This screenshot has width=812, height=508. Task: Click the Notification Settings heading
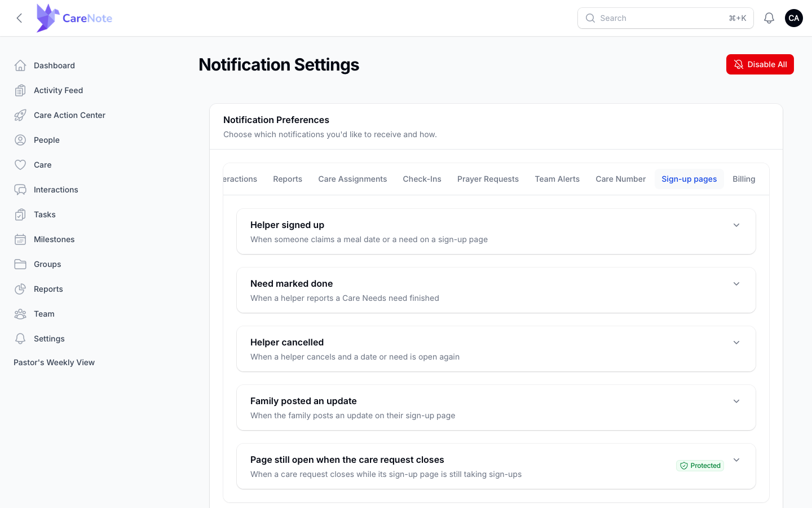(x=279, y=64)
